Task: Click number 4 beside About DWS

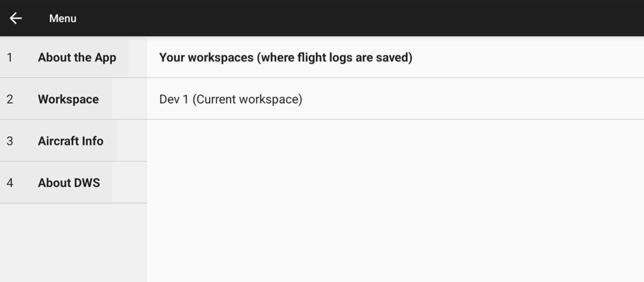Action: click(x=10, y=183)
